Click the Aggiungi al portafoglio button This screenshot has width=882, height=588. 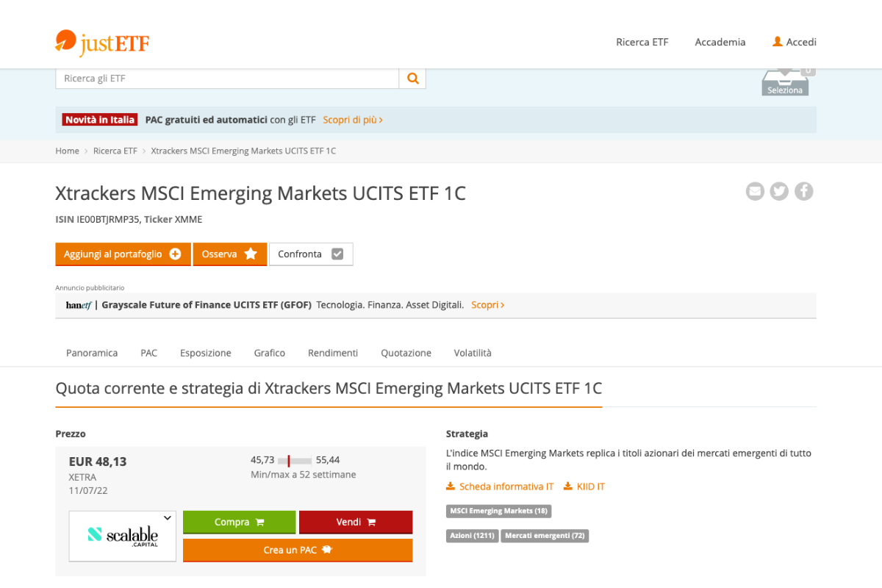point(122,254)
